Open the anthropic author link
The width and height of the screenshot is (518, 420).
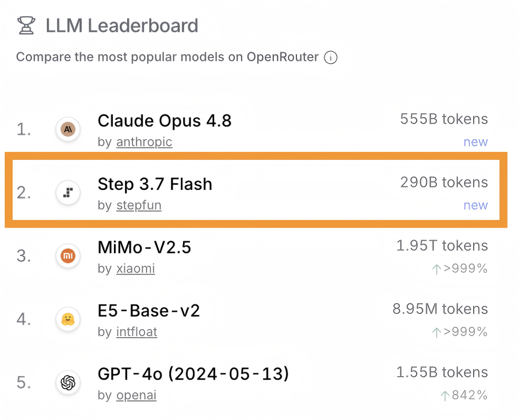(x=144, y=142)
